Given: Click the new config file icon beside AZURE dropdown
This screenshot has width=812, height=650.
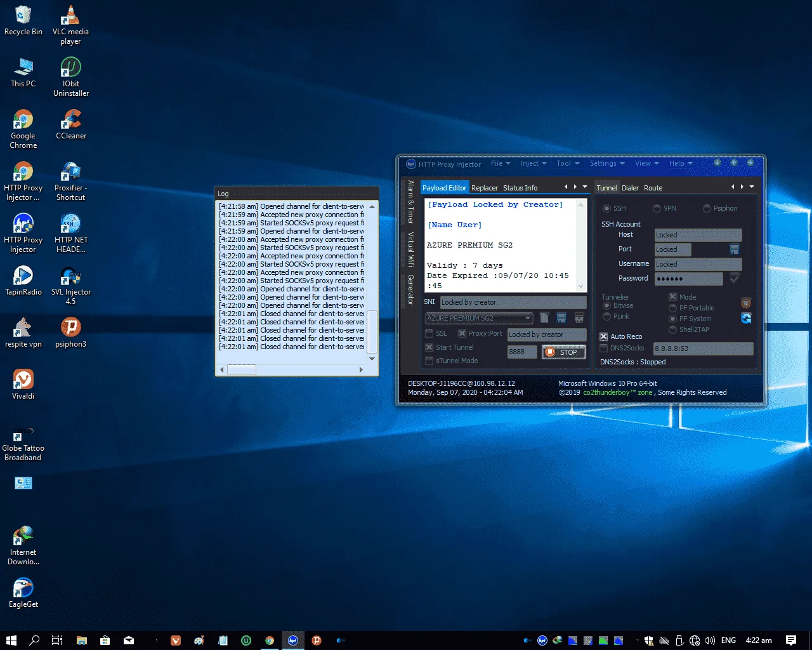Looking at the screenshot, I should [544, 317].
